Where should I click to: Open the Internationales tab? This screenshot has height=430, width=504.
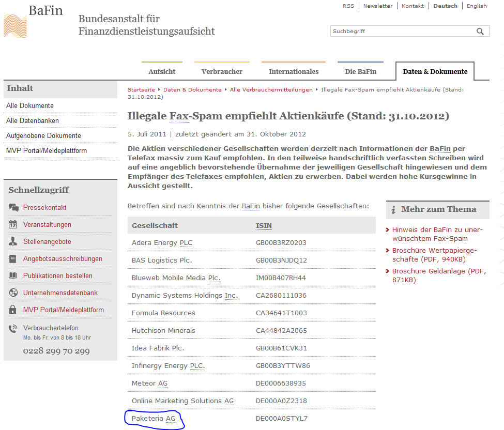[293, 71]
